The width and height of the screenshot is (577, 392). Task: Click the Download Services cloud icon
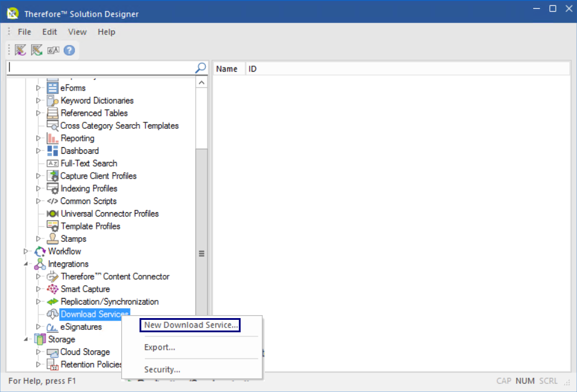[53, 314]
